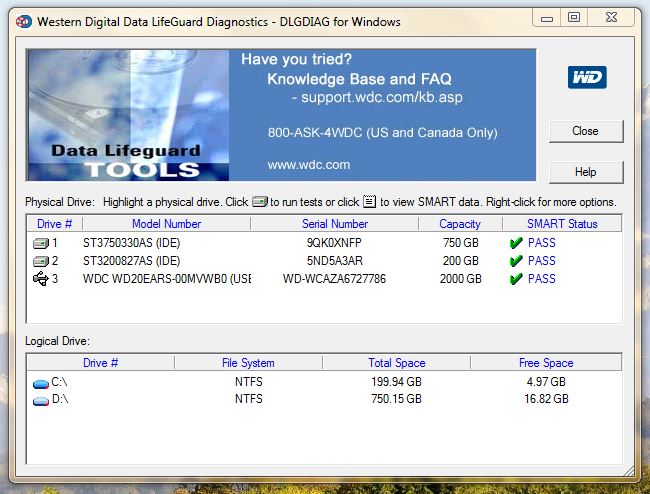Sort by physical Drive # column header
This screenshot has width=650, height=494.
pos(54,224)
